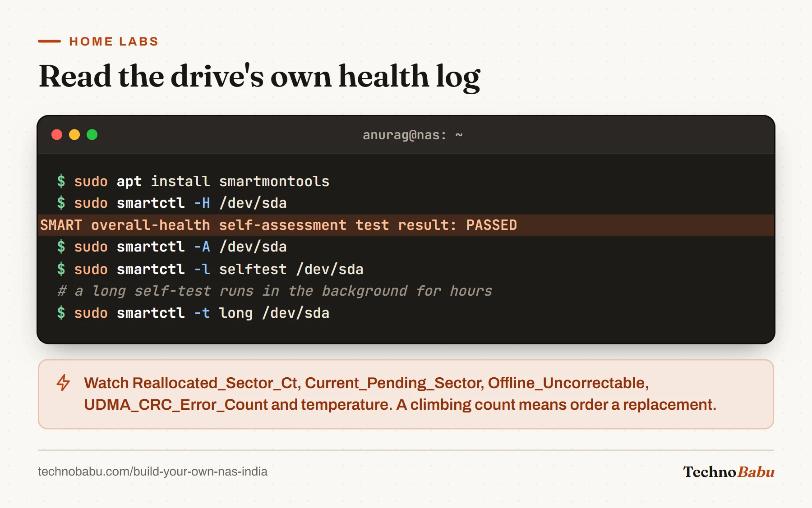Click the lightning bolt icon in callout
The width and height of the screenshot is (812, 508).
click(x=63, y=383)
